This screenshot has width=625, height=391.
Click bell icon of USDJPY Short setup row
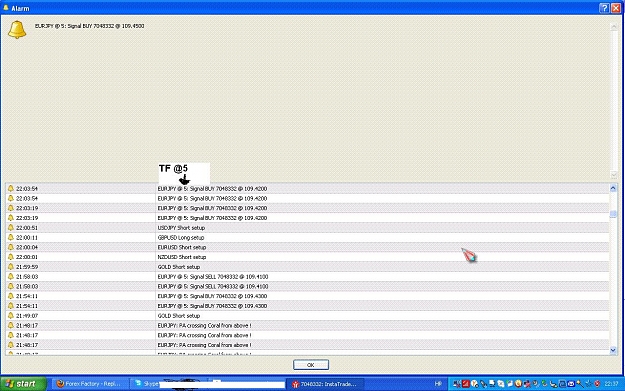coord(11,228)
